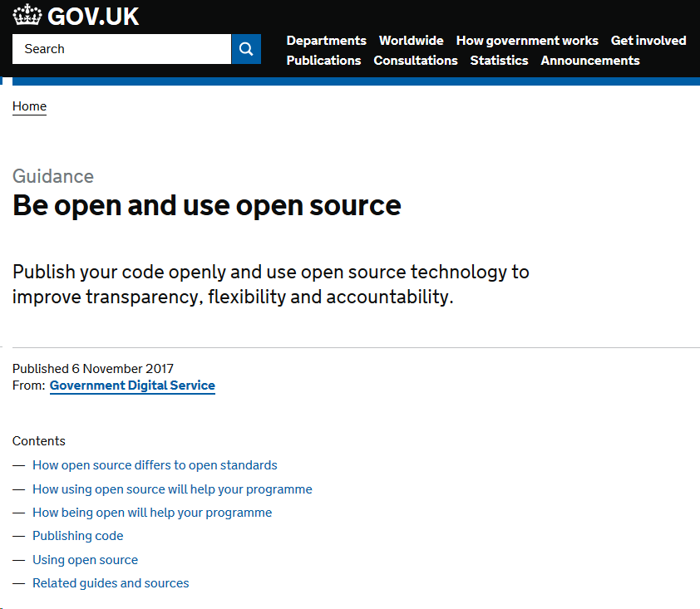This screenshot has width=700, height=609.
Task: Click the 'Guidance' label above title
Action: coord(53,176)
